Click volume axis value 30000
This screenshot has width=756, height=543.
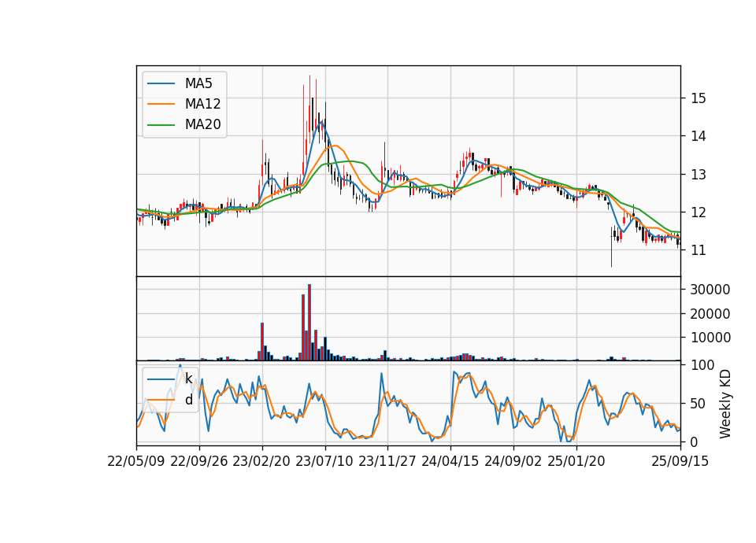tap(710, 290)
